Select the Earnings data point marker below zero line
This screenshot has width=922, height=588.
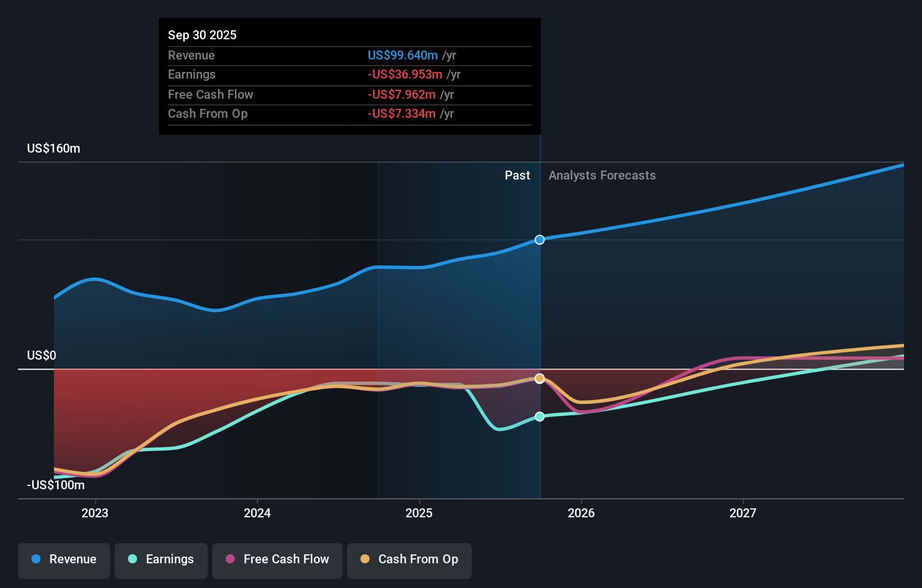540,416
